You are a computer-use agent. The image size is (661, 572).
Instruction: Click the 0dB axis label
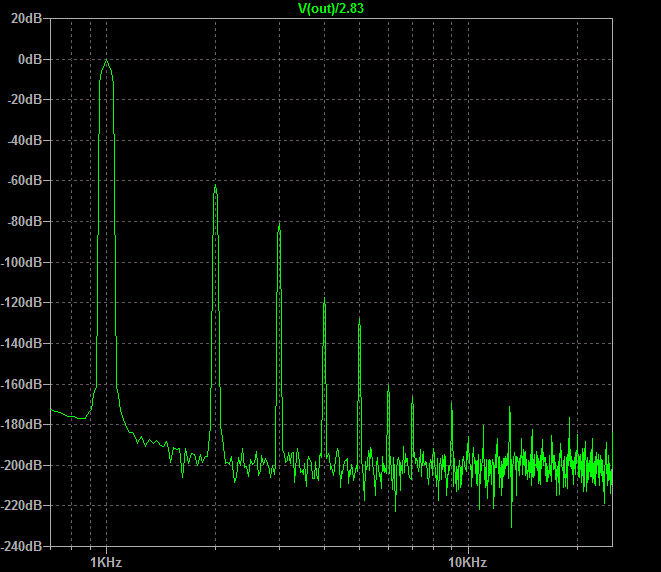(30, 59)
